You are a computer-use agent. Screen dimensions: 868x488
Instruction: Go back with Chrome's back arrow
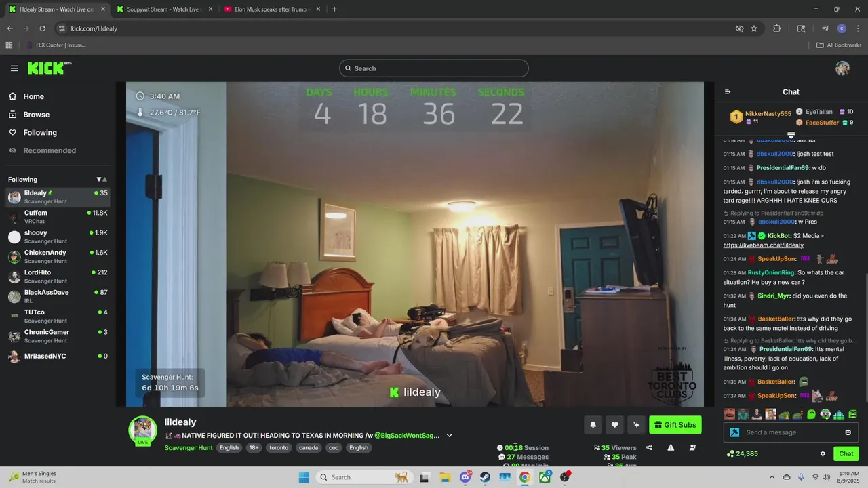(x=9, y=28)
